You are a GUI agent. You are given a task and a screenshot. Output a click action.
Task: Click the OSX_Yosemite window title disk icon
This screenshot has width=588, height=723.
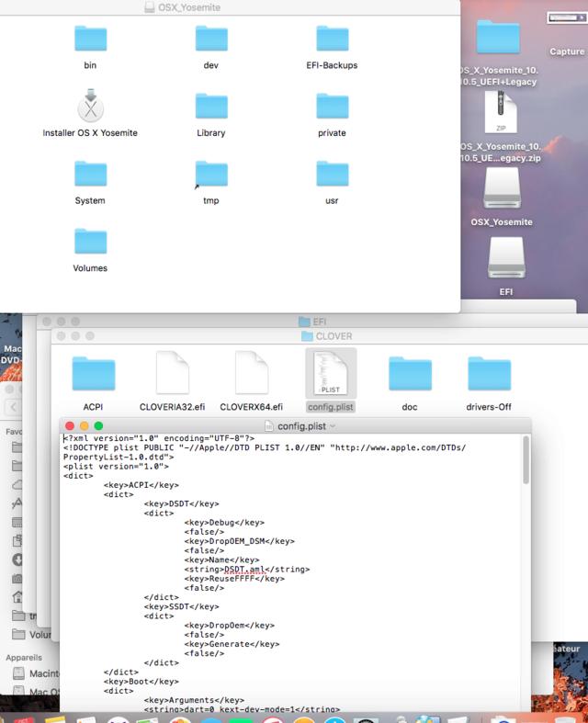(150, 7)
